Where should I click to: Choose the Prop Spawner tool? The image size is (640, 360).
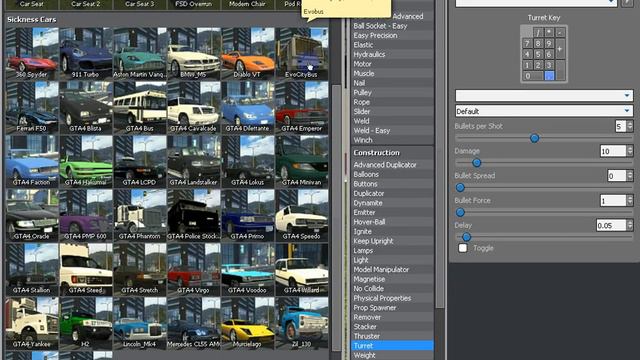(x=392, y=308)
